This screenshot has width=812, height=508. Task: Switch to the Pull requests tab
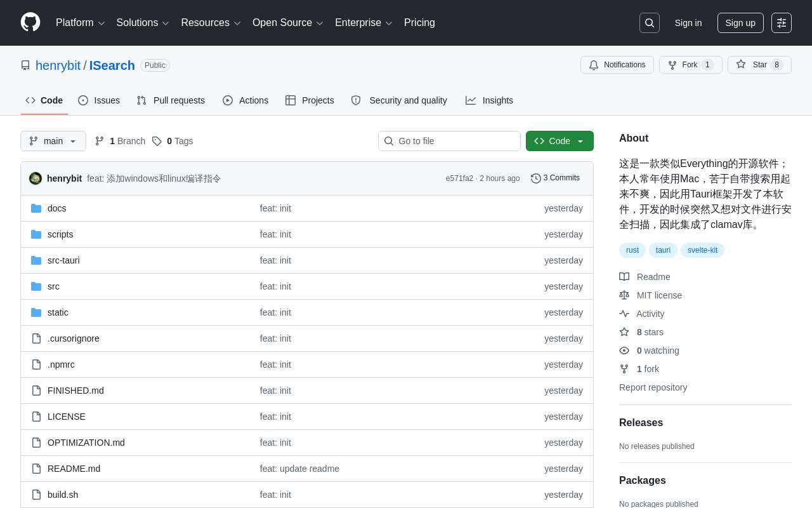171,100
